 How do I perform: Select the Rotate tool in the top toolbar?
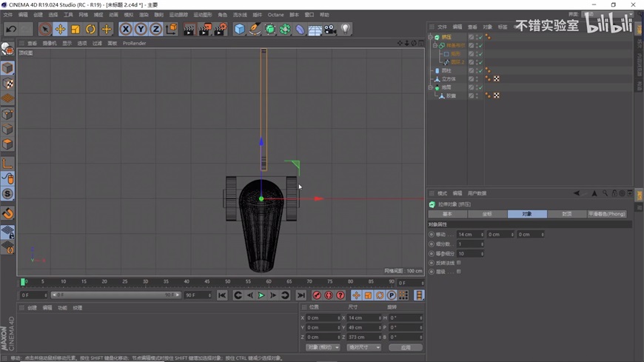coord(90,29)
